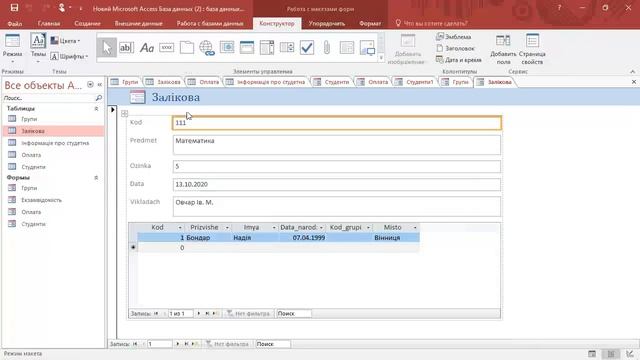The width and height of the screenshot is (640, 360).
Task: Click the form record selector arrow
Action: [113, 109]
